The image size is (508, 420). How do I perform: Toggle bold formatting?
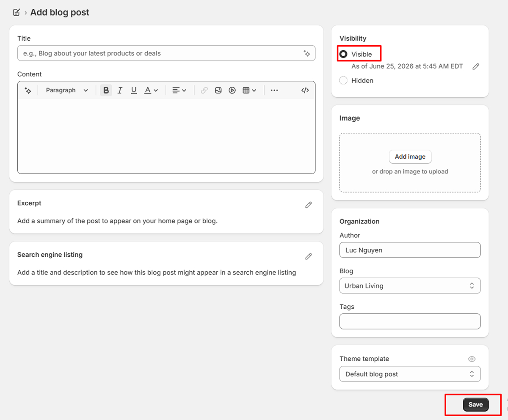[x=106, y=90]
